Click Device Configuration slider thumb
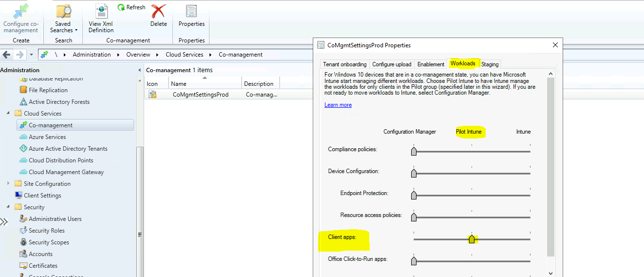 (x=414, y=173)
